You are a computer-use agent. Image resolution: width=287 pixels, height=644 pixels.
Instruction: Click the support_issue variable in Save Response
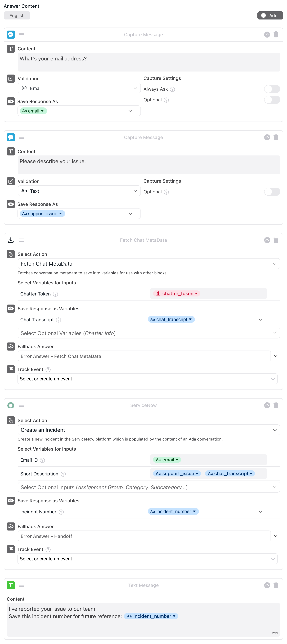click(x=42, y=214)
